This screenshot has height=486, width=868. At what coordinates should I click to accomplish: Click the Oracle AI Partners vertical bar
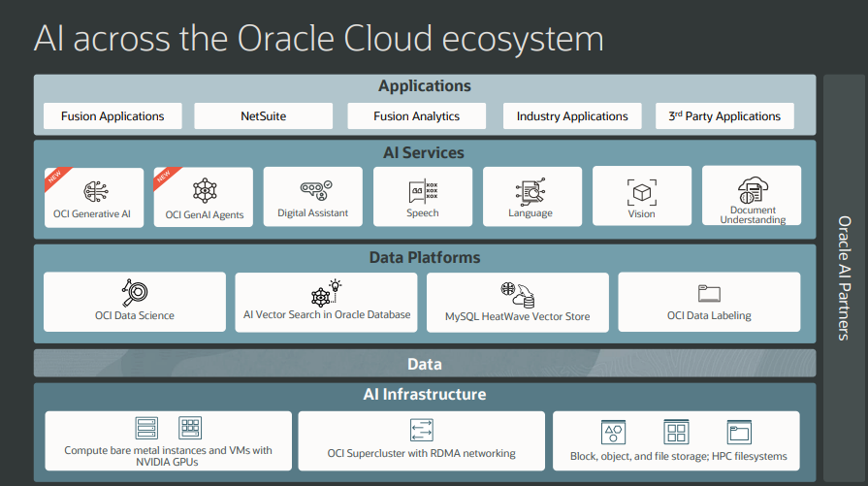pos(845,277)
